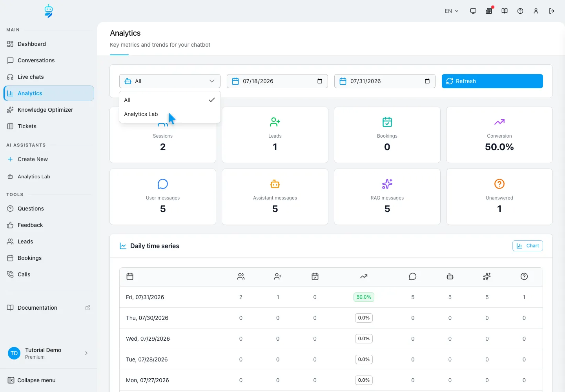Open Calls tool
The height and width of the screenshot is (392, 565).
pyautogui.click(x=49, y=274)
